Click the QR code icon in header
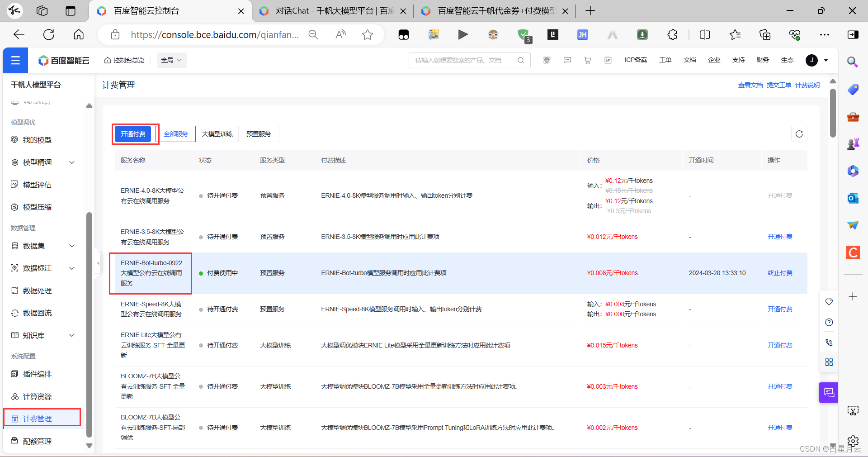868x457 pixels. coord(547,60)
